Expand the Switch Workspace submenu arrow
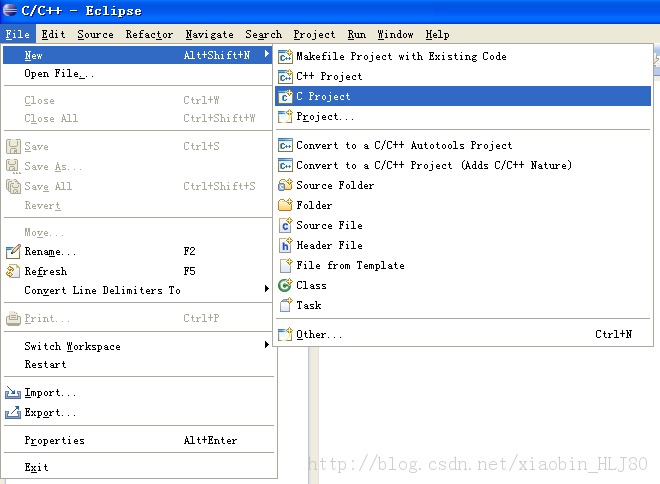This screenshot has height=484, width=660. click(x=266, y=345)
